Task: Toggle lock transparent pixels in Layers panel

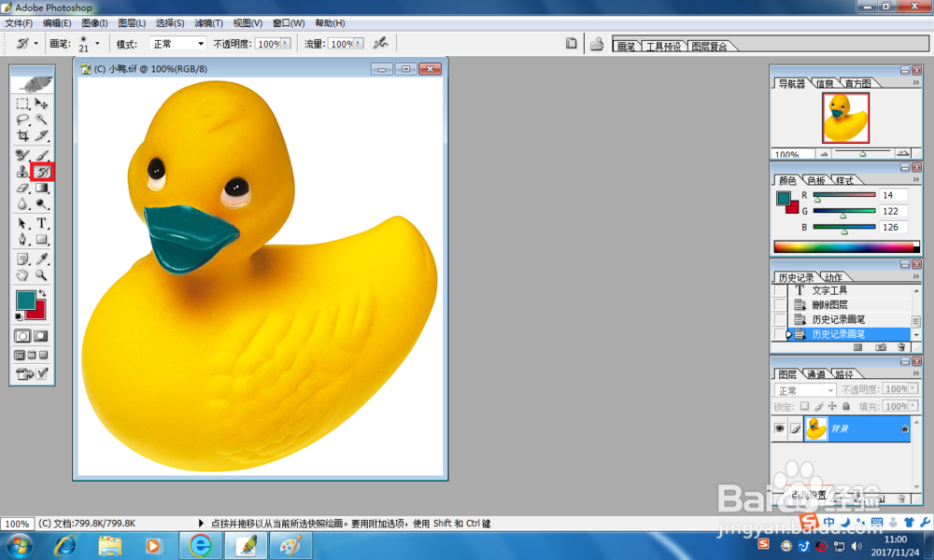Action: 804,406
